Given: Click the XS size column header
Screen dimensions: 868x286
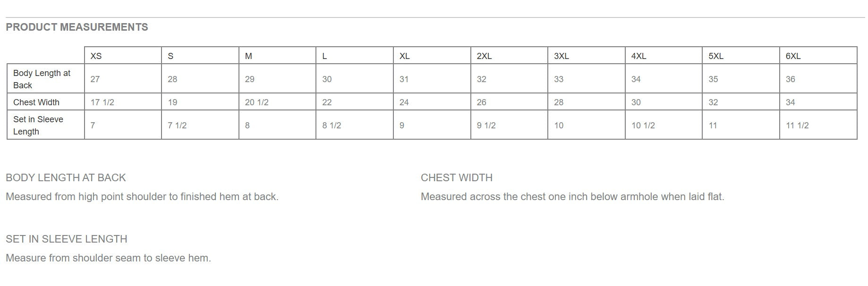Looking at the screenshot, I should point(96,56).
